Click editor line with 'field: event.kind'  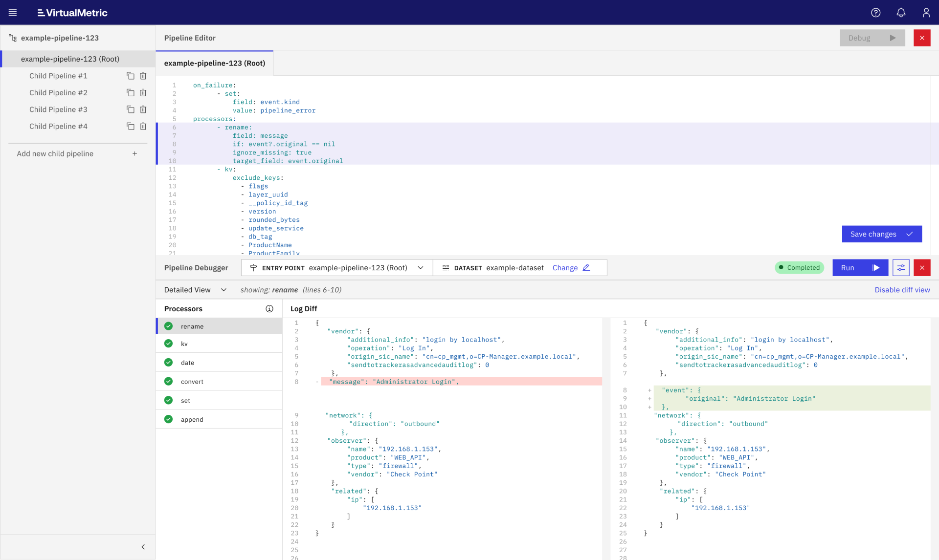click(x=266, y=102)
